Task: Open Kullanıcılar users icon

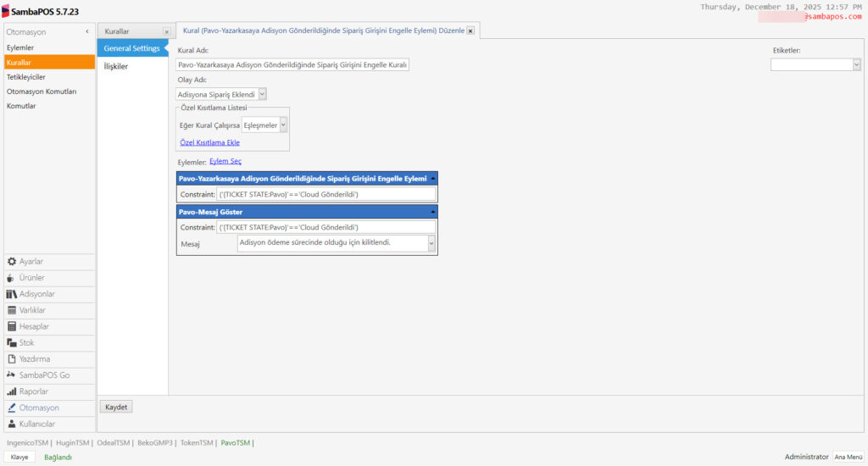Action: [11, 424]
